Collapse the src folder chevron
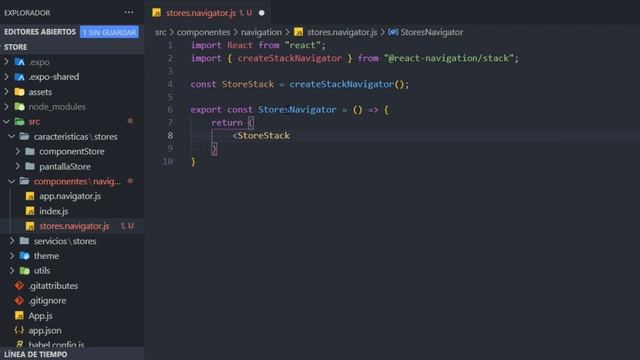Screen dimensions: 640x360 point(6,121)
